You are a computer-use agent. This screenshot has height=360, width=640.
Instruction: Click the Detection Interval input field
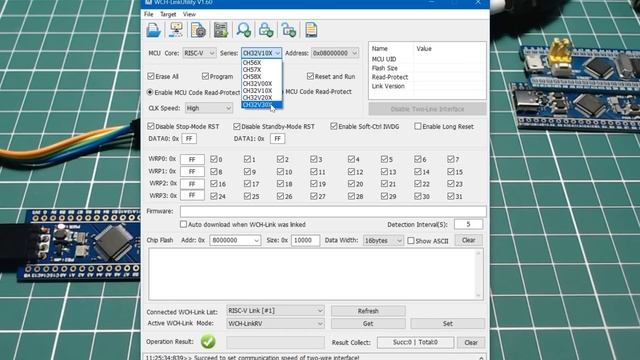click(469, 224)
